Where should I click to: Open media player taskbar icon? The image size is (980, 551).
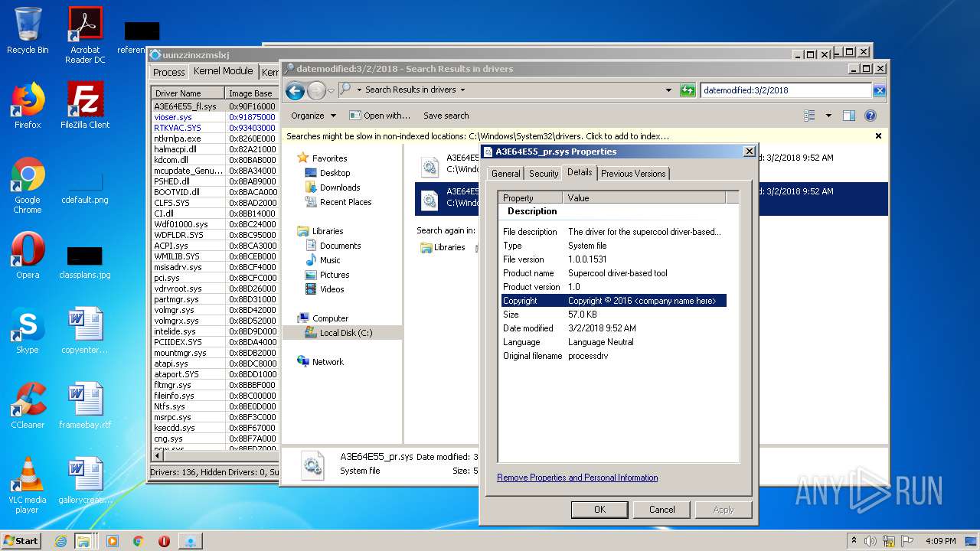[x=113, y=541]
